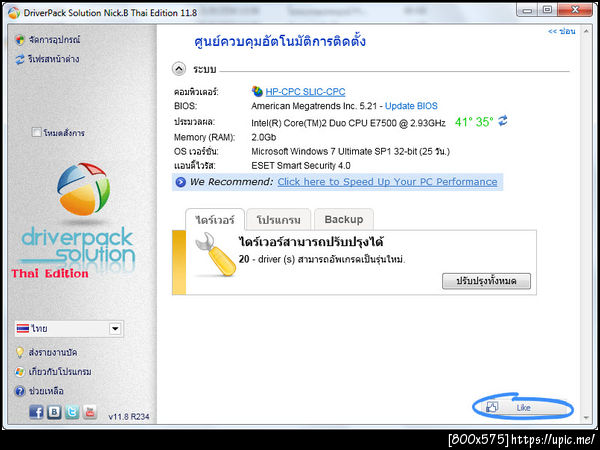The height and width of the screenshot is (450, 600).
Task: Click the wrench driver update icon
Action: coord(215,254)
